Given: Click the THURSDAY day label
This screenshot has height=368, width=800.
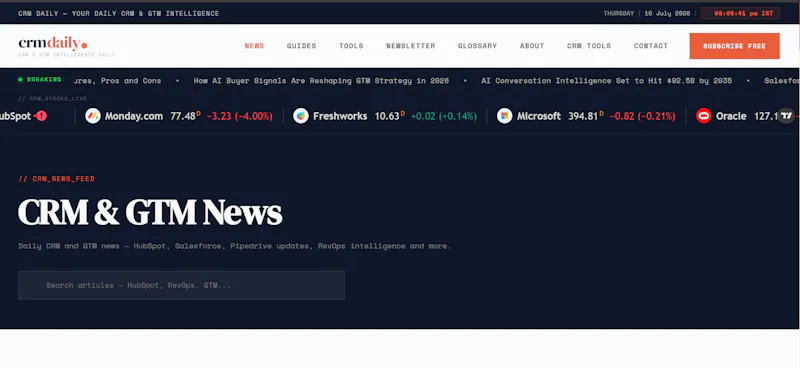Looking at the screenshot, I should click(619, 13).
